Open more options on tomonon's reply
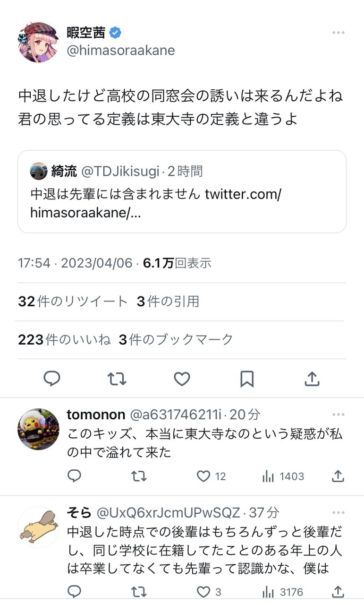Screen dimensions: 364x605 [x=338, y=415]
